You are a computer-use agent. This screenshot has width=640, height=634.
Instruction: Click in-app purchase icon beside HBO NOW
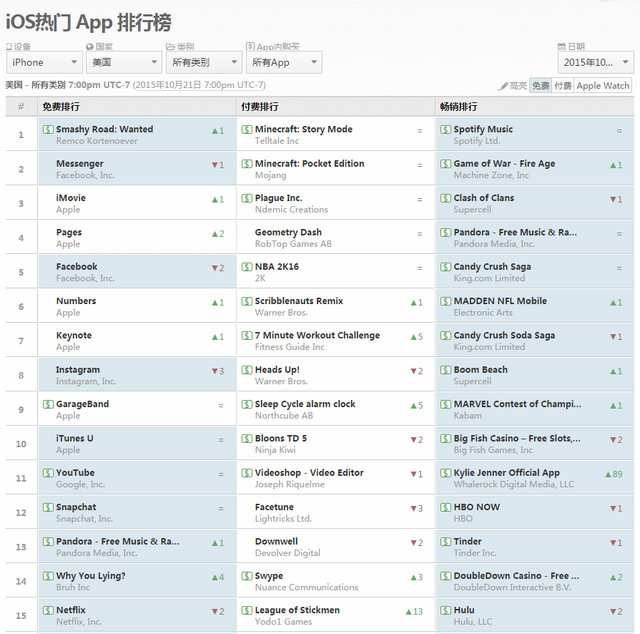(446, 507)
